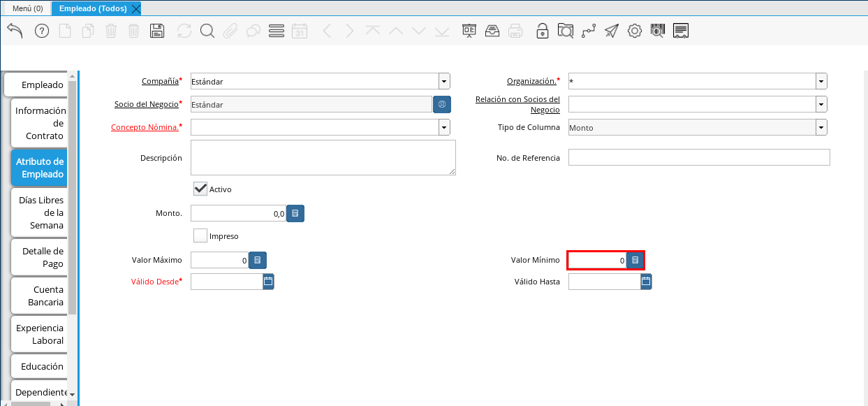
Task: Open Cuenta Bancaria side tab
Action: (40, 296)
